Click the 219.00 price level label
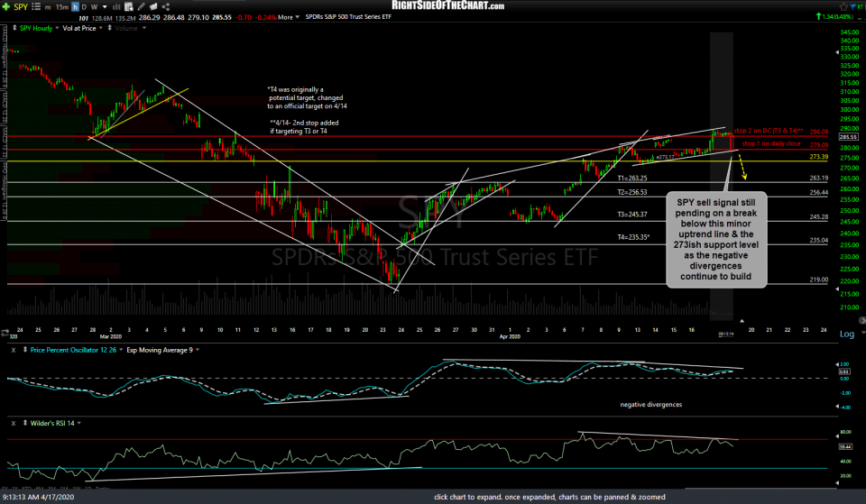The height and width of the screenshot is (504, 866). click(818, 279)
